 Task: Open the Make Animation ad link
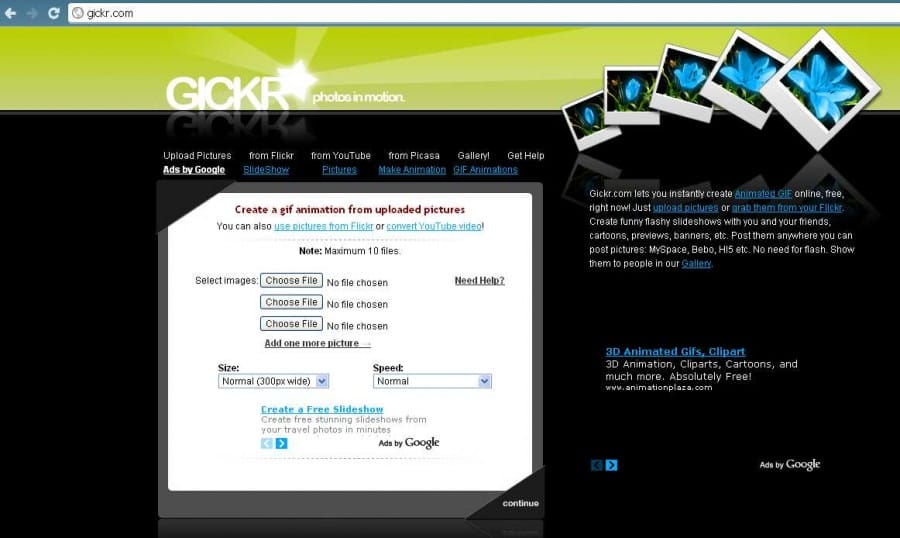pos(412,170)
